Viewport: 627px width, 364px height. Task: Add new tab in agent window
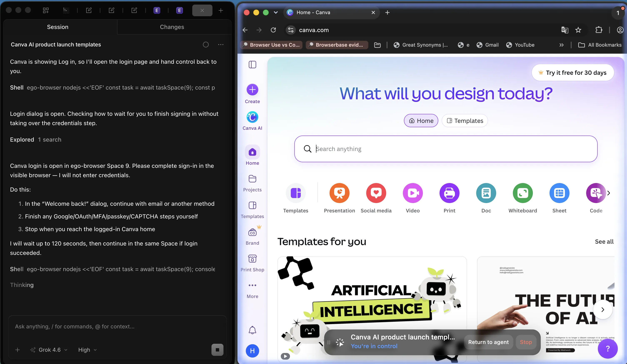[221, 10]
